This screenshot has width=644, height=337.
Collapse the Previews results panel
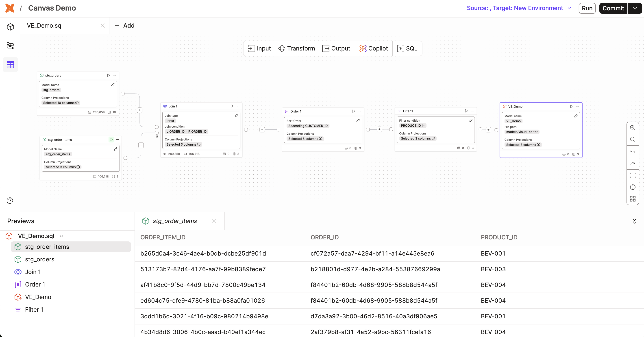point(635,221)
